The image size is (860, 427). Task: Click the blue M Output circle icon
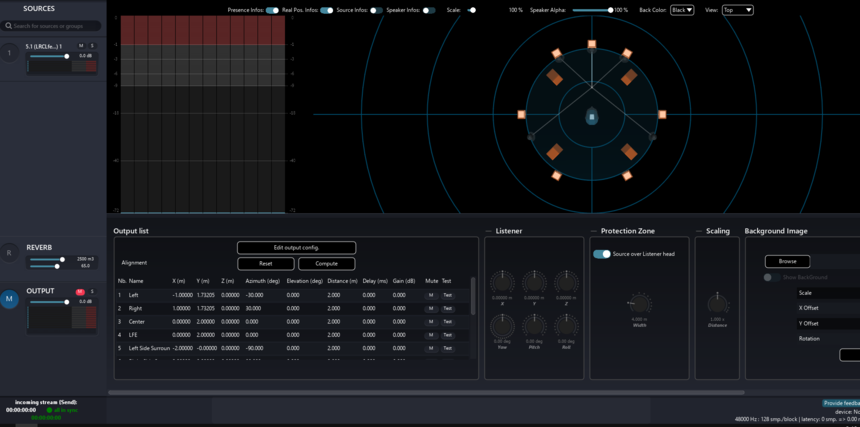tap(10, 298)
